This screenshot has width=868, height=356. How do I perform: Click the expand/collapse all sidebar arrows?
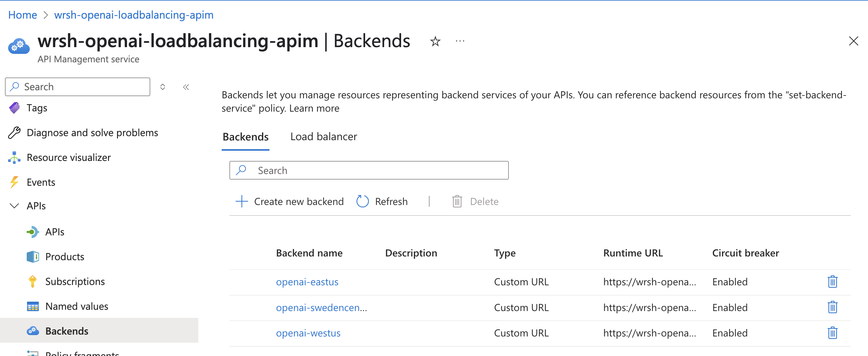[162, 87]
